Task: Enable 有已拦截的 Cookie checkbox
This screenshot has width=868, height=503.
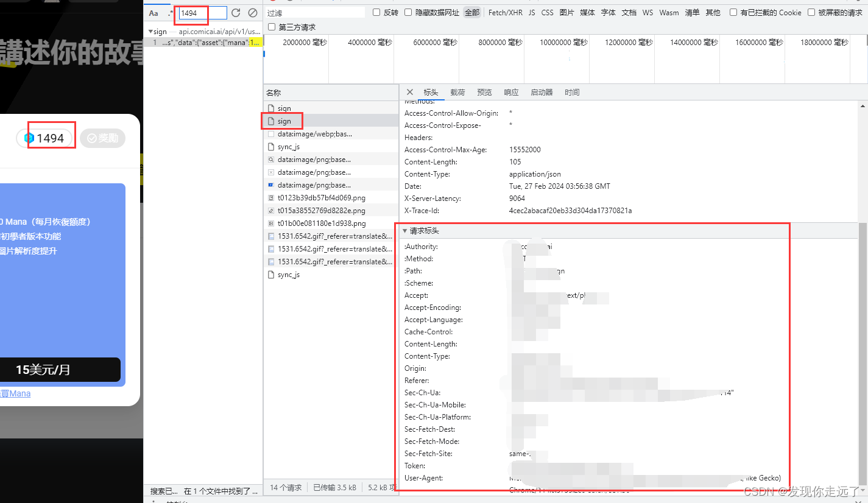Action: (x=733, y=12)
